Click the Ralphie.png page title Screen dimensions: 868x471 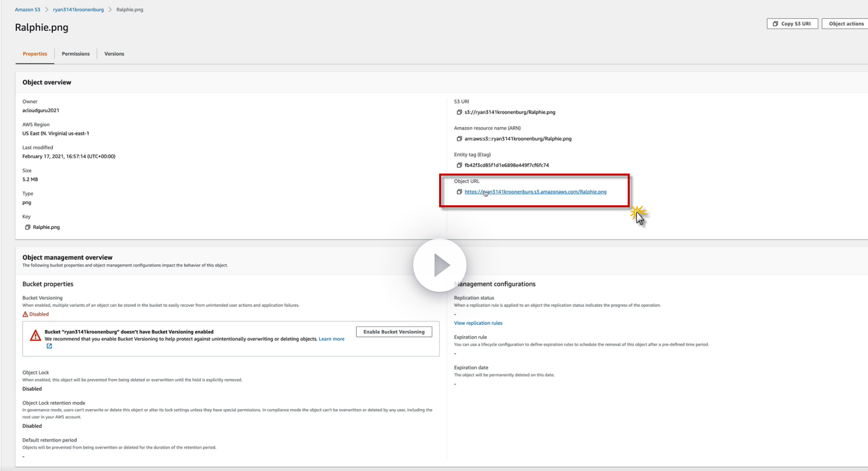tap(42, 28)
